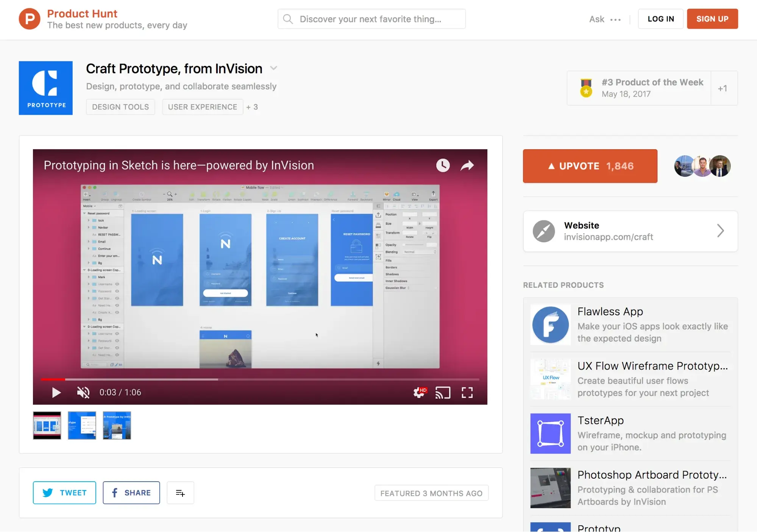
Task: Select the third gallery thumbnail
Action: tap(117, 426)
